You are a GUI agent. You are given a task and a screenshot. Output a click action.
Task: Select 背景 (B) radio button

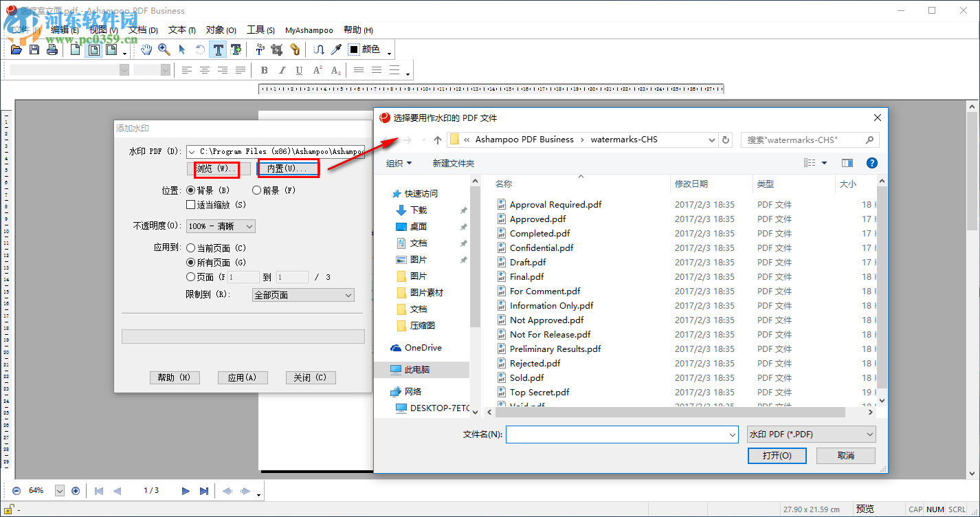(x=191, y=190)
